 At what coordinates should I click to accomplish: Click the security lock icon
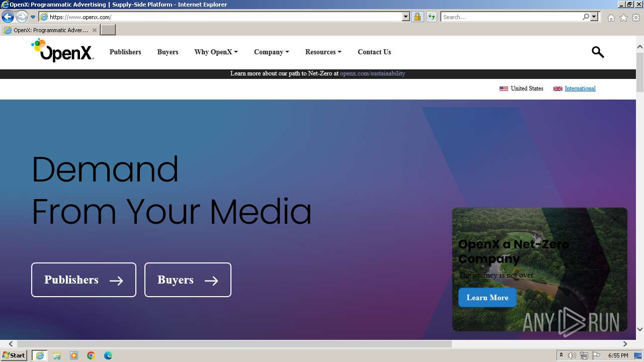[x=417, y=17]
